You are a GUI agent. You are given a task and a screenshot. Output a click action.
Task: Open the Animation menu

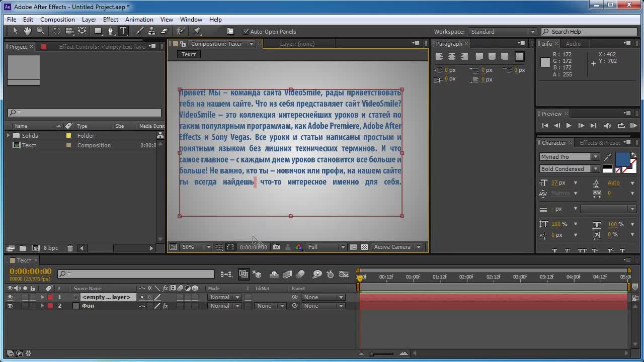pyautogui.click(x=139, y=20)
